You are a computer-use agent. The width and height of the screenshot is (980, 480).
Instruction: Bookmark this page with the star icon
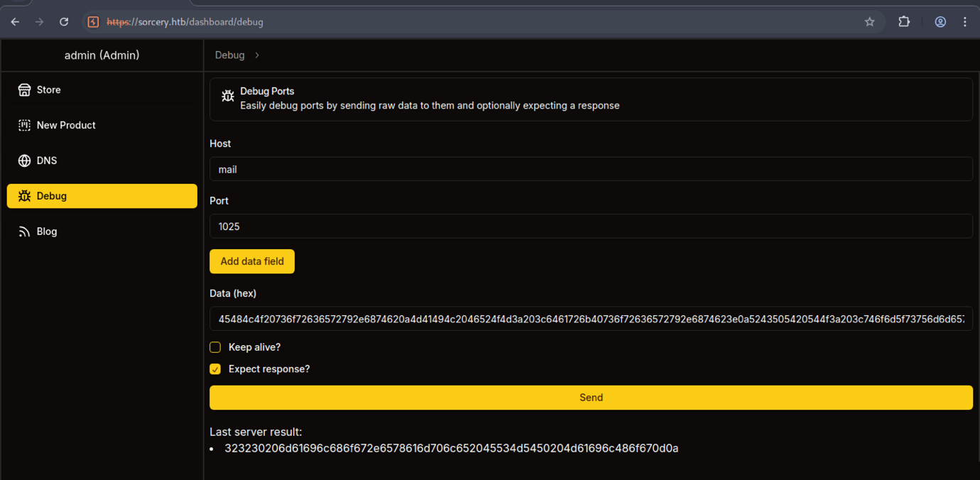[869, 22]
